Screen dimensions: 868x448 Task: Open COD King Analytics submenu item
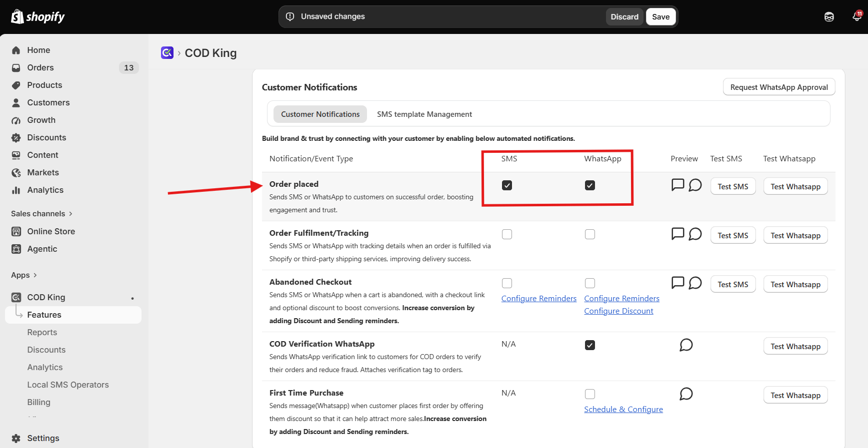[x=45, y=367]
